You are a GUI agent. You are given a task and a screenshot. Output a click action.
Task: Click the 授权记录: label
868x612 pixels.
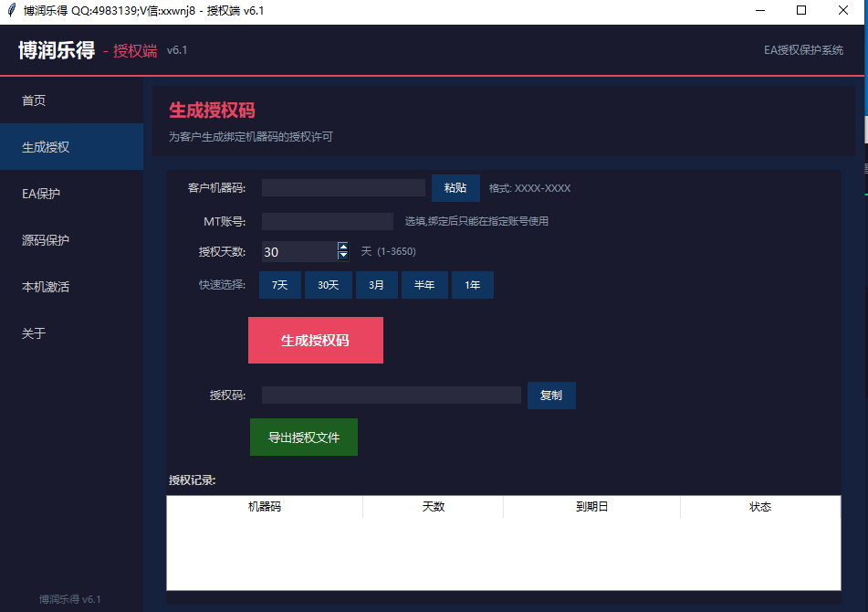coord(192,480)
